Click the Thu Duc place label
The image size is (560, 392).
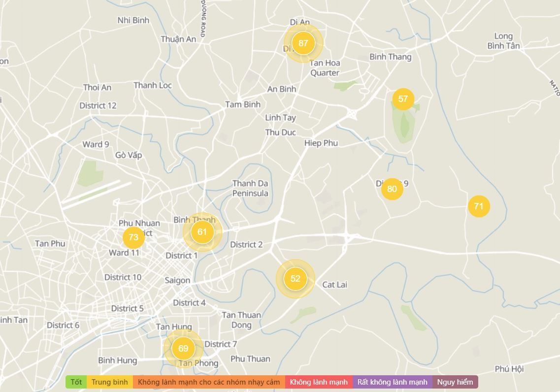coord(281,132)
